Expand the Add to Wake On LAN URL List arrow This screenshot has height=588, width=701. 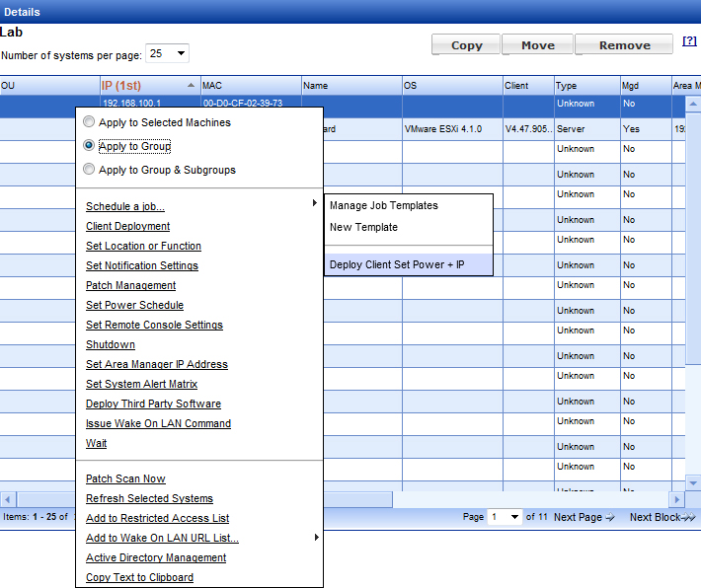click(x=316, y=537)
